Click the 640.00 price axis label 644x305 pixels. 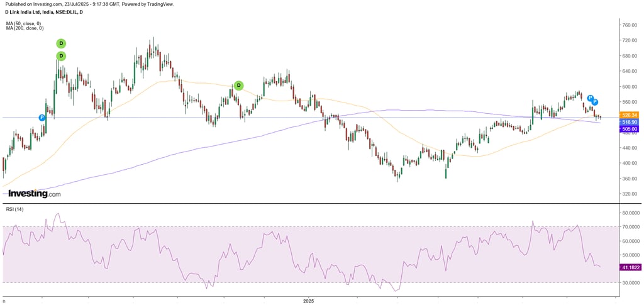[x=629, y=72]
